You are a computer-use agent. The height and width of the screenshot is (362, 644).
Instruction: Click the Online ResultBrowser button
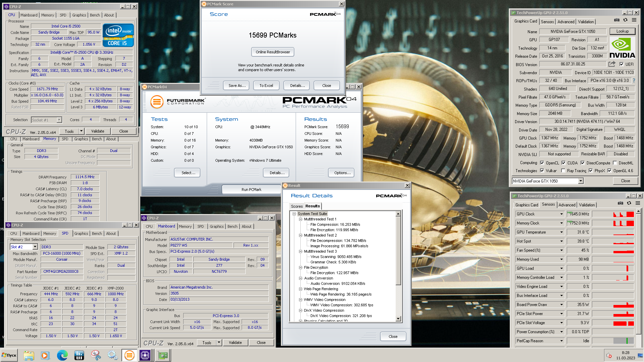coord(273,52)
